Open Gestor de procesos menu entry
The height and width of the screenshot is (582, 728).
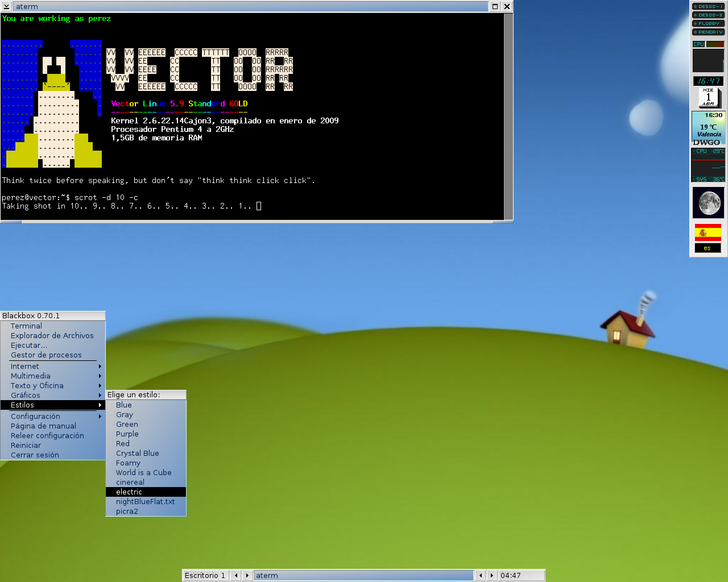[x=53, y=355]
